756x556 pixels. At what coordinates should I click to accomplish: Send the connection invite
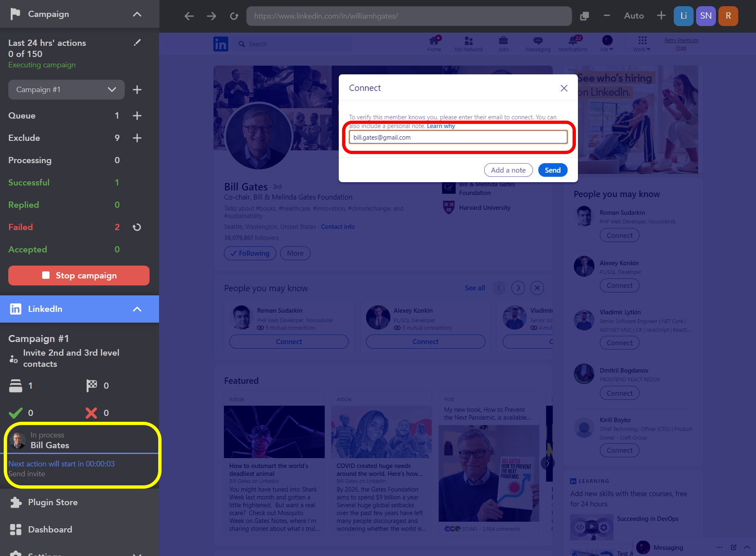click(x=552, y=170)
